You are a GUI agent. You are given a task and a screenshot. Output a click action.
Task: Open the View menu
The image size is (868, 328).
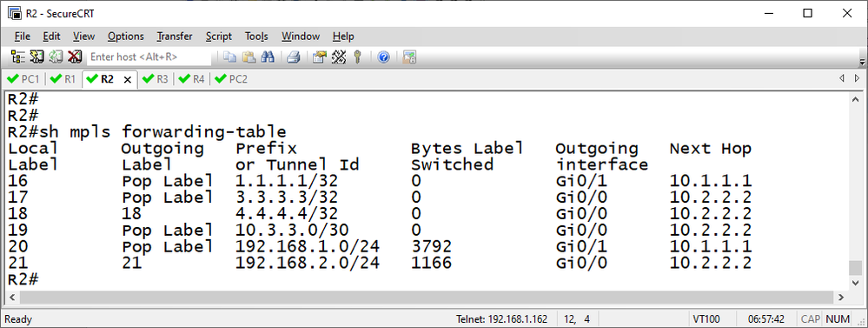pos(83,36)
